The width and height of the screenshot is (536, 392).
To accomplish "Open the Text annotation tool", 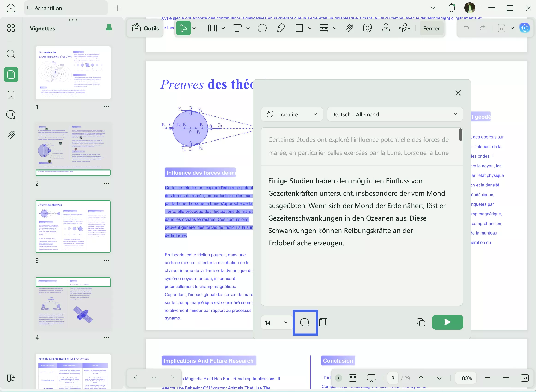I will [238, 28].
